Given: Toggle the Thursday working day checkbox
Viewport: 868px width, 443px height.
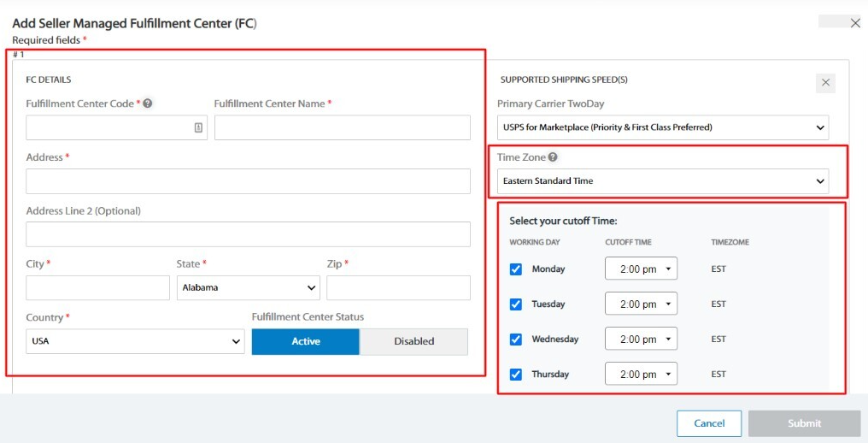Looking at the screenshot, I should point(516,375).
